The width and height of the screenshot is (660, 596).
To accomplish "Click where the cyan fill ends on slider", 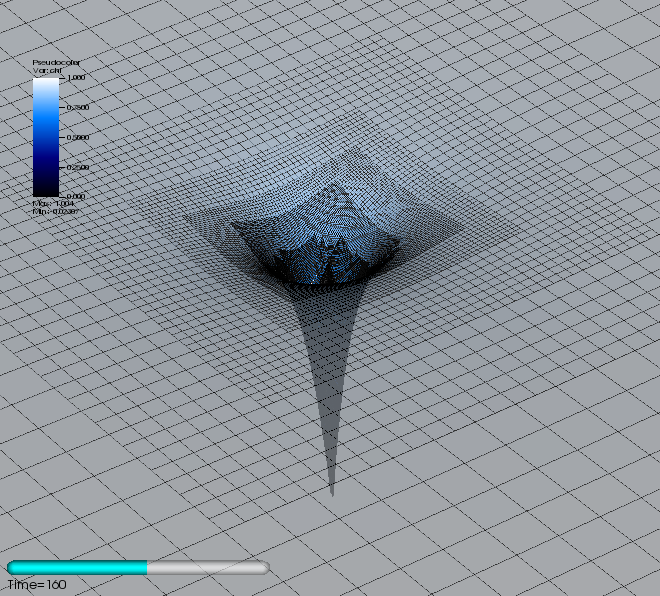I will 148,567.
